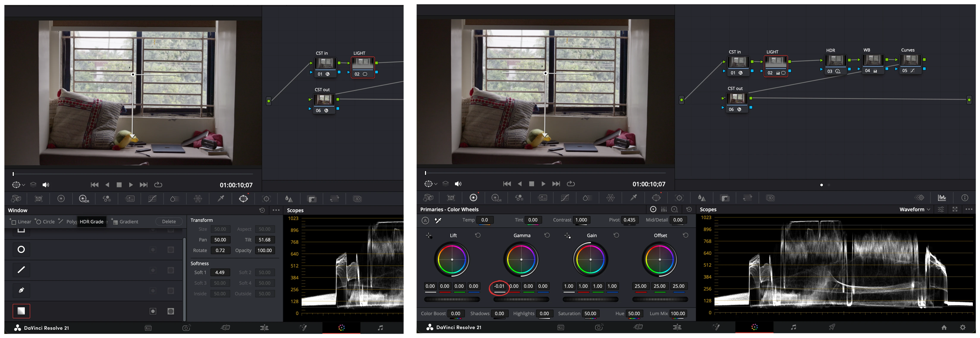Viewport: 980px width, 338px height.
Task: Toggle mask on the gradient window row
Action: click(171, 311)
